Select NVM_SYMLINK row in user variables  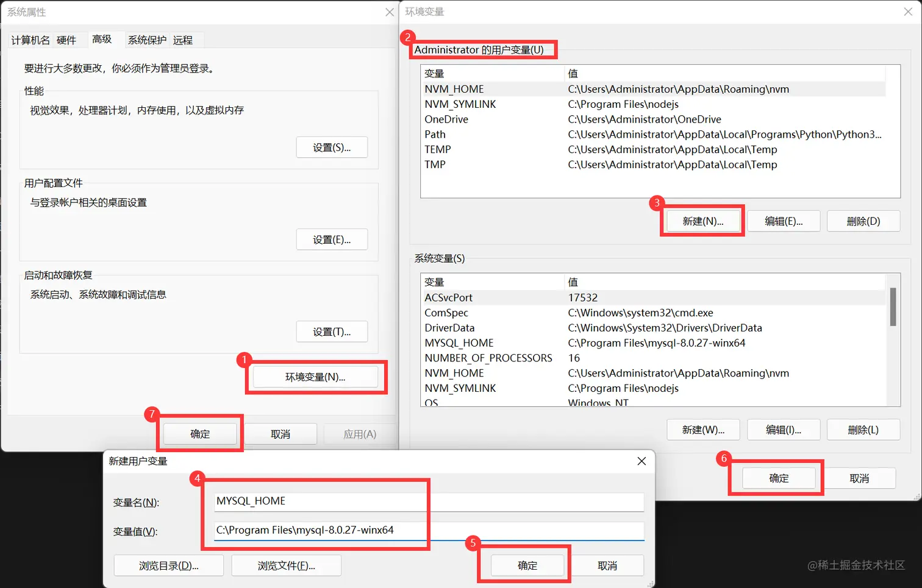pyautogui.click(x=653, y=104)
